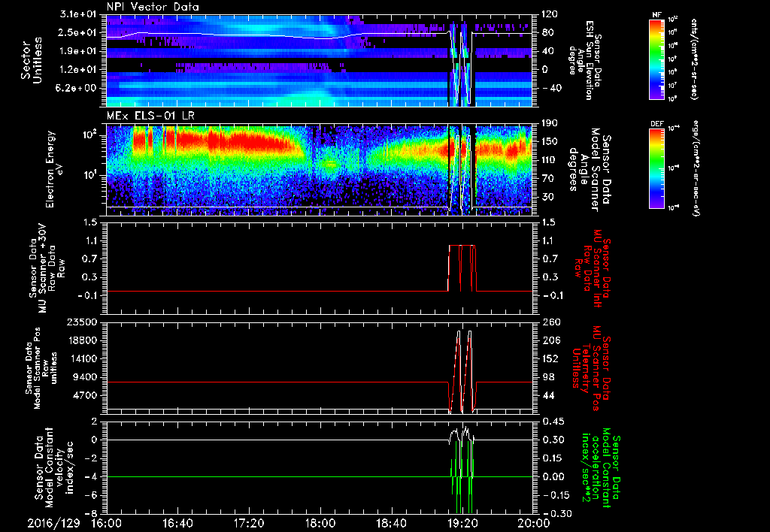Screen dimensions: 770x532
Task: Click the '2.5e+01' sector tick value
Action: tap(78, 32)
